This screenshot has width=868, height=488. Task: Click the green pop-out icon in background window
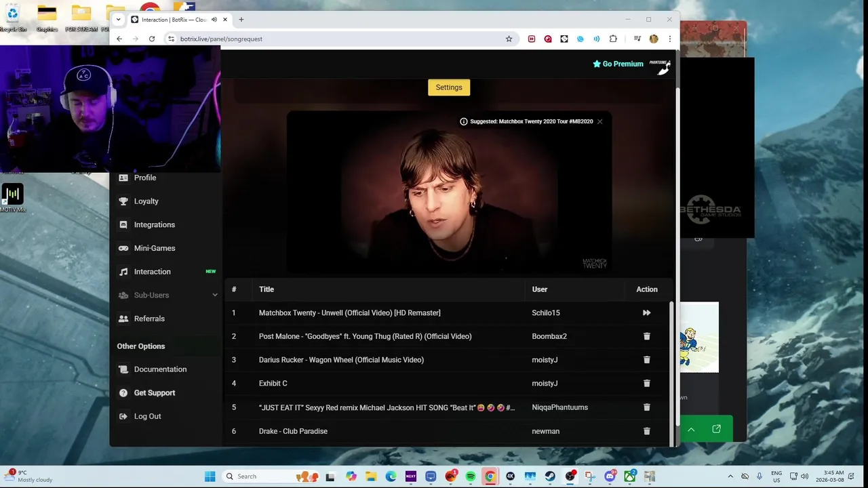pyautogui.click(x=716, y=429)
